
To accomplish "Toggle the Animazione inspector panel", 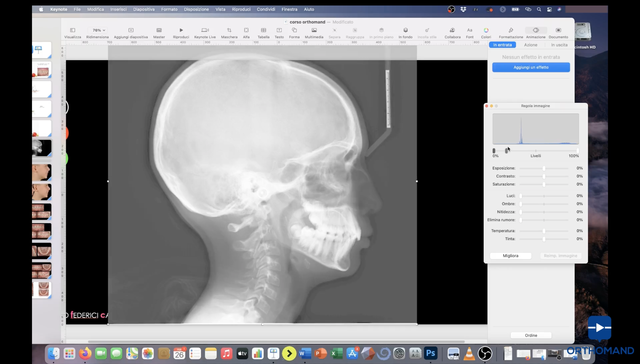I will click(x=535, y=30).
